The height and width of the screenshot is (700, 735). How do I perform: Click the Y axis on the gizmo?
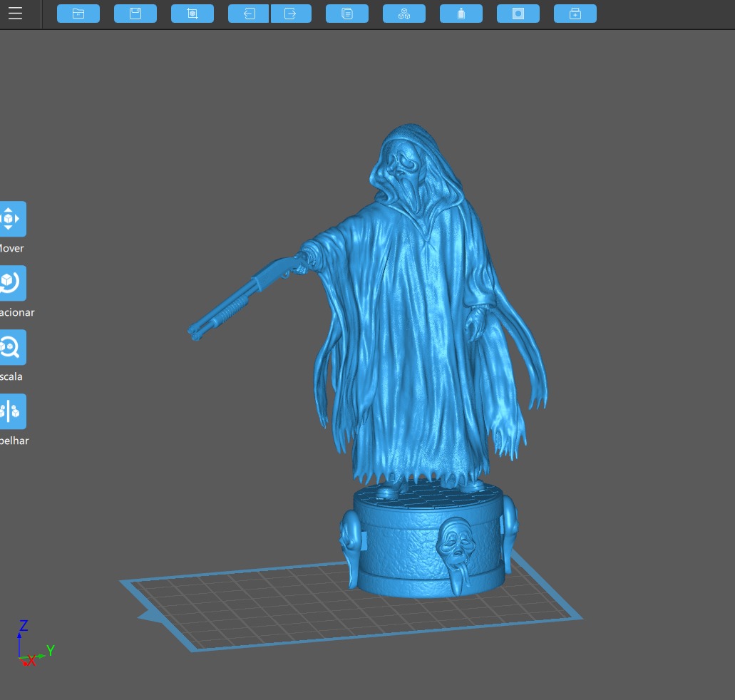point(50,650)
